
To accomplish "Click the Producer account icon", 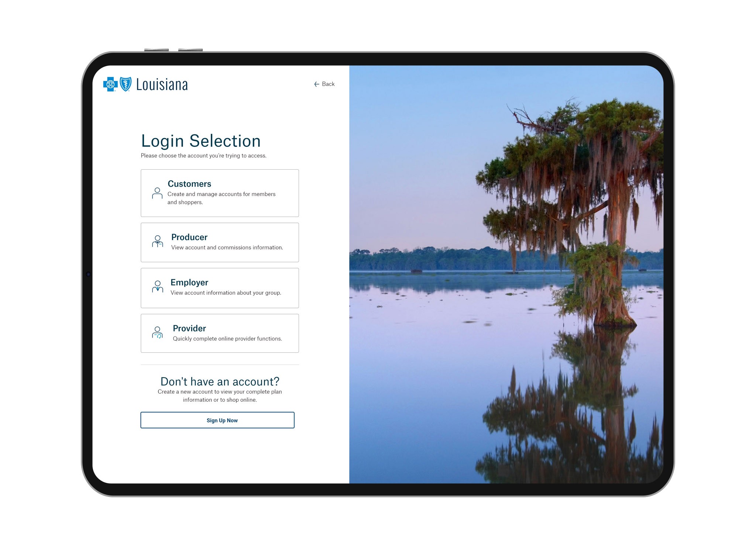I will coord(157,241).
